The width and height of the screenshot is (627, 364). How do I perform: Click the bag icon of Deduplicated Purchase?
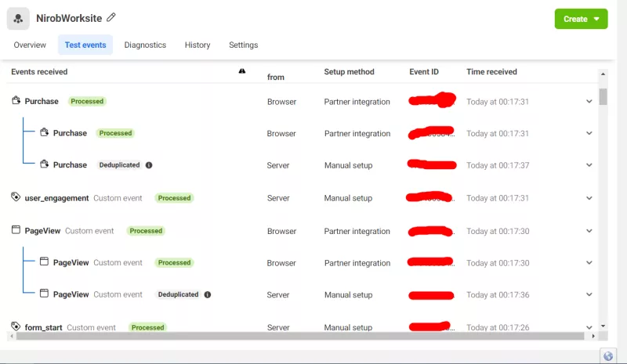coord(45,164)
